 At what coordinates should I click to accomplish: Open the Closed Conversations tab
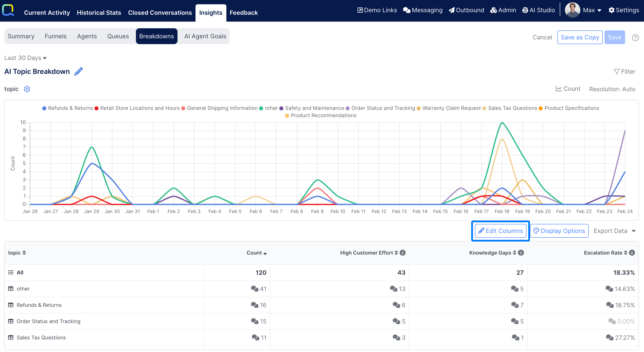tap(160, 12)
